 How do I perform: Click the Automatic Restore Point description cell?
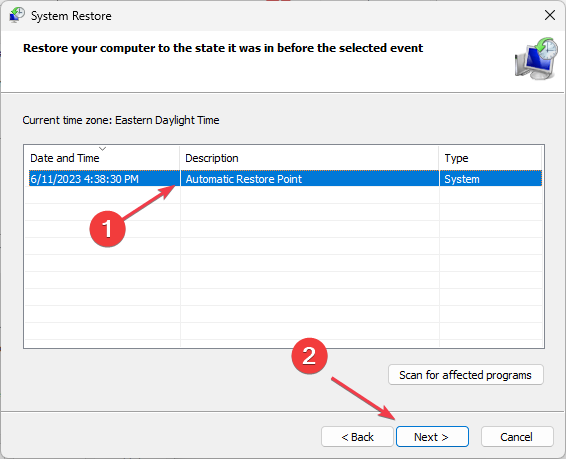click(244, 179)
